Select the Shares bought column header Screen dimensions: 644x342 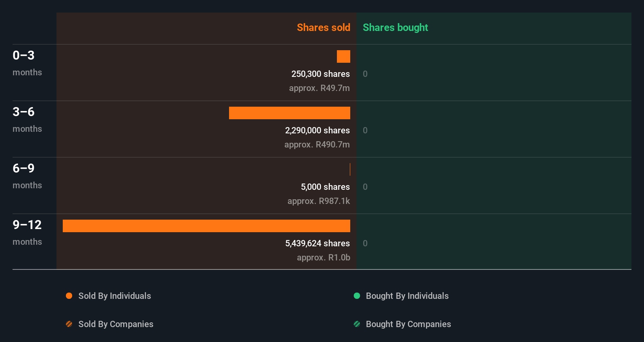[x=395, y=27]
